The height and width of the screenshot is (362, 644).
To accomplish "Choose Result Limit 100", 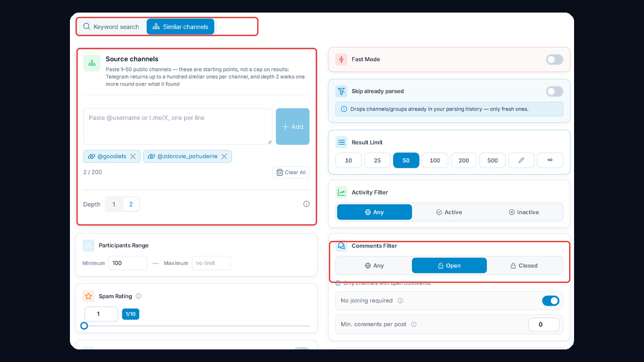I will click(435, 160).
